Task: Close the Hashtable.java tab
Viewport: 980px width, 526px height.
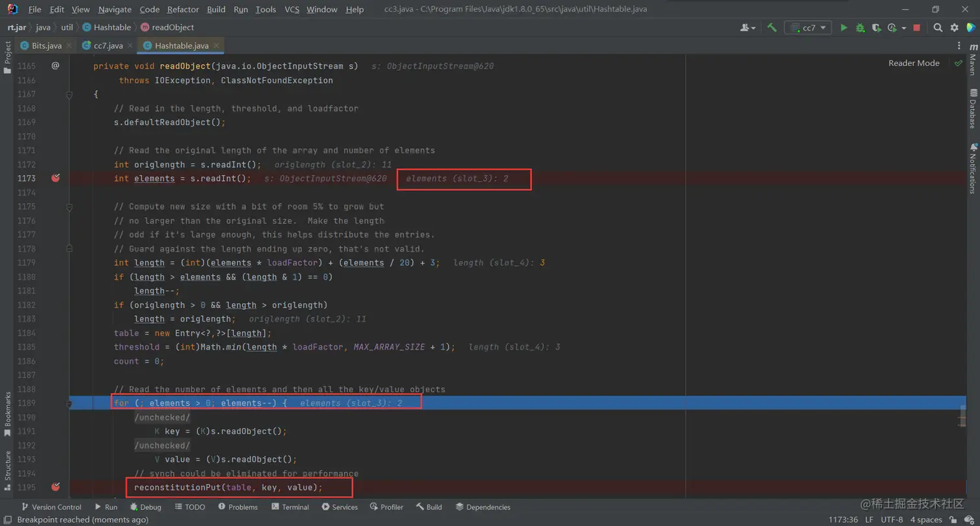Action: click(218, 45)
